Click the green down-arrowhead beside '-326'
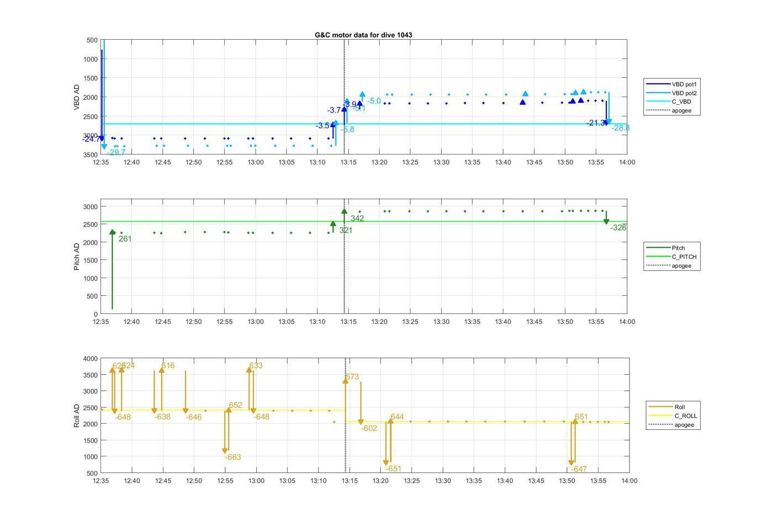773x532 pixels. click(606, 222)
